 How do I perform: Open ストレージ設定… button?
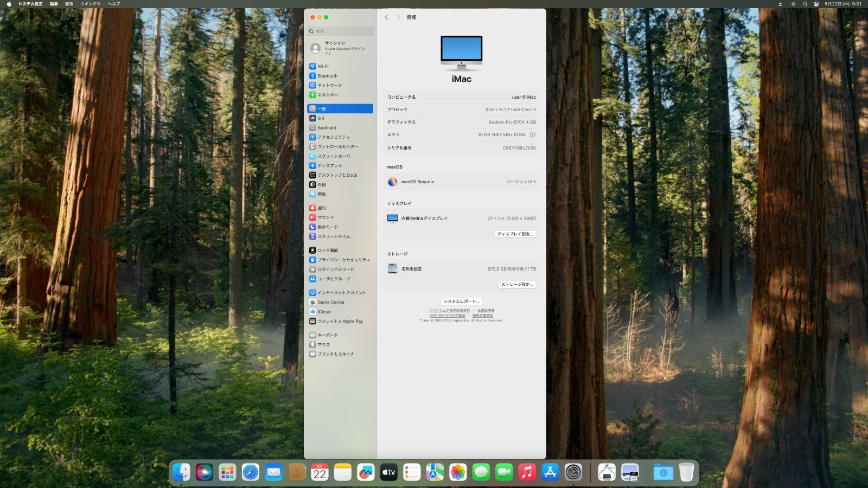coord(517,285)
